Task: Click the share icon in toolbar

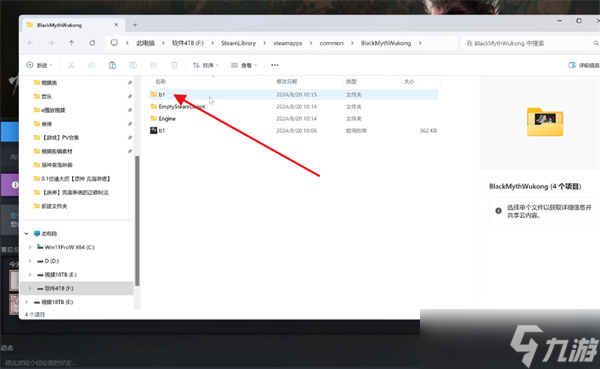Action: [153, 65]
